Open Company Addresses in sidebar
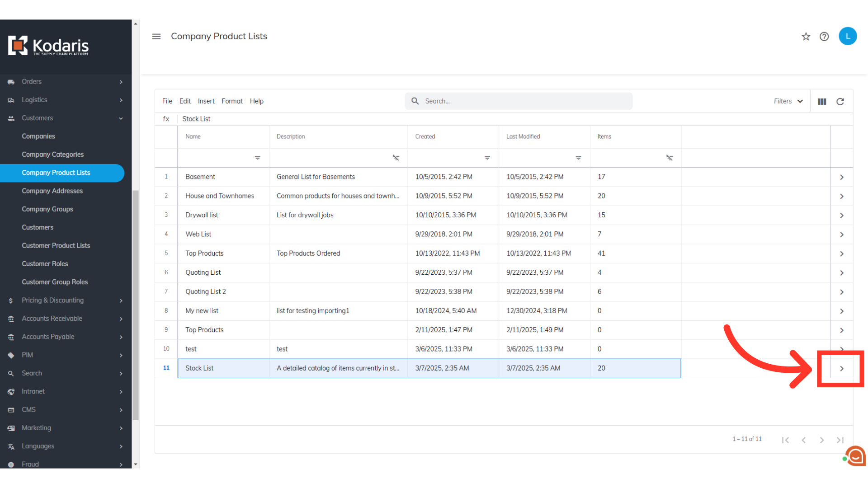Screen dimensions: 868x488 [x=52, y=191]
